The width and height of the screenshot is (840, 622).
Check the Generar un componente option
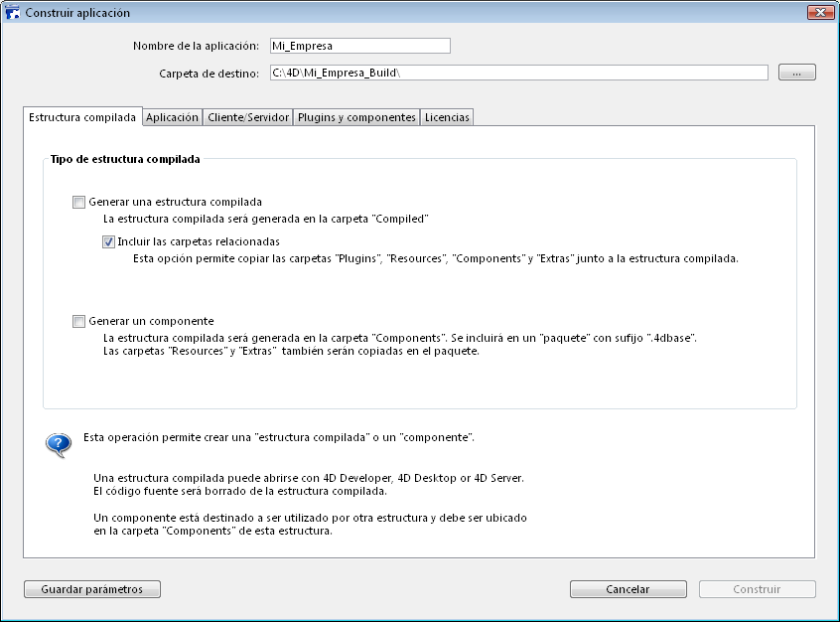pyautogui.click(x=78, y=321)
